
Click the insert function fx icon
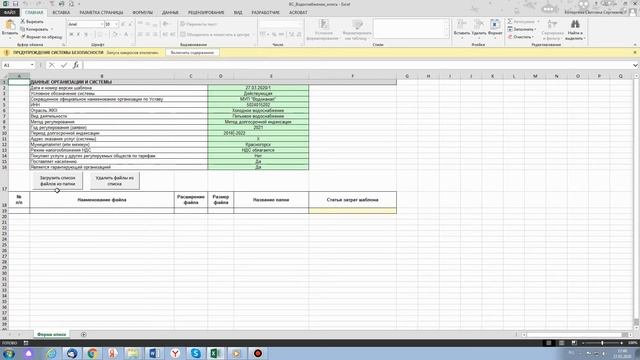coord(76,65)
